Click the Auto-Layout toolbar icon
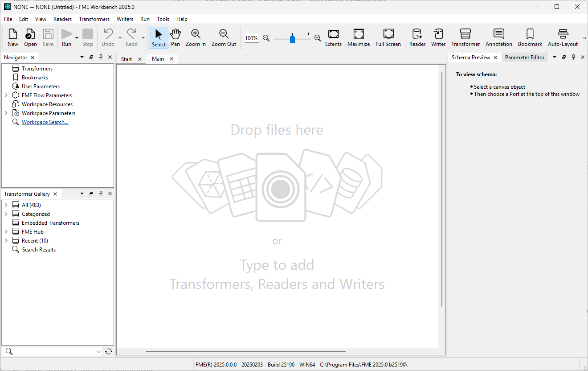Image resolution: width=588 pixels, height=371 pixels. (x=563, y=37)
